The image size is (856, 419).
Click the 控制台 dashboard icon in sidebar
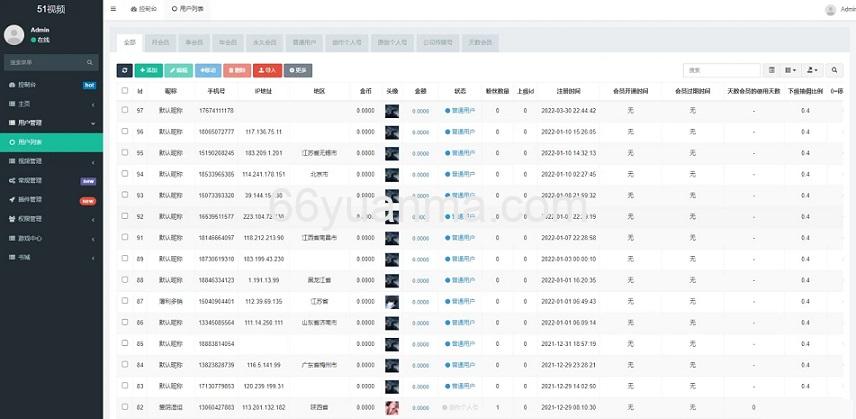point(12,85)
